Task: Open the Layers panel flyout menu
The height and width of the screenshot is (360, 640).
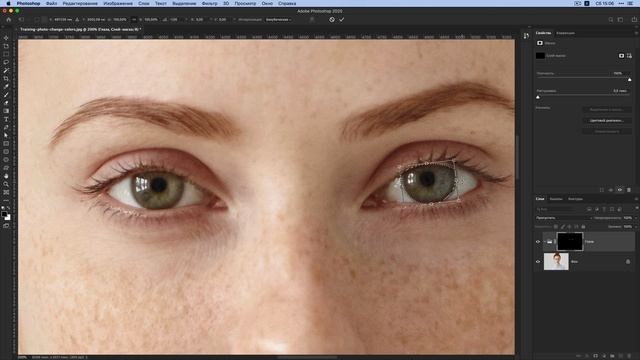Action: coord(636,199)
